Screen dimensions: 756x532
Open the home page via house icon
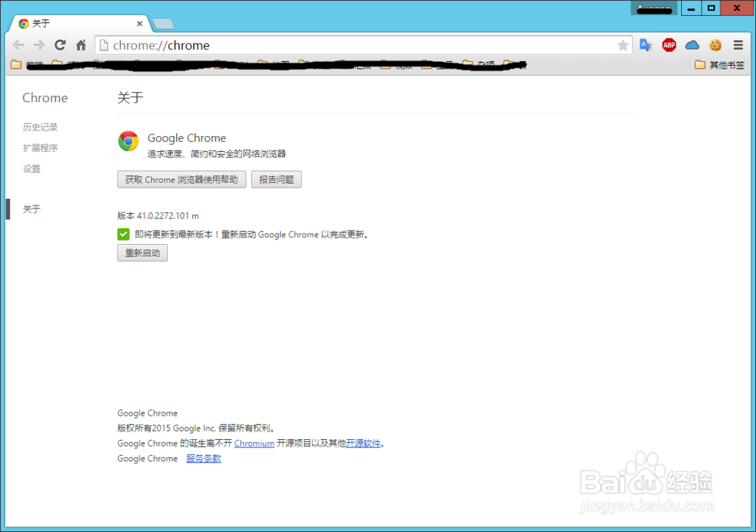click(81, 45)
